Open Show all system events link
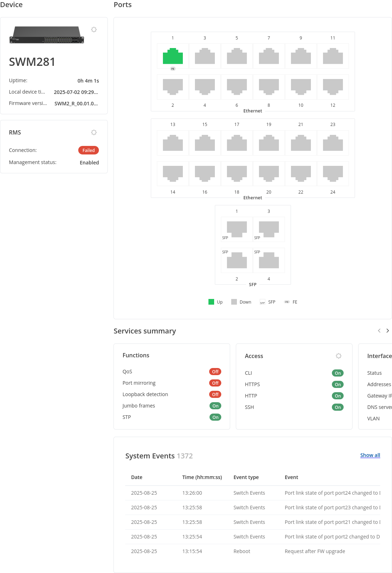This screenshot has width=392, height=573. point(370,455)
